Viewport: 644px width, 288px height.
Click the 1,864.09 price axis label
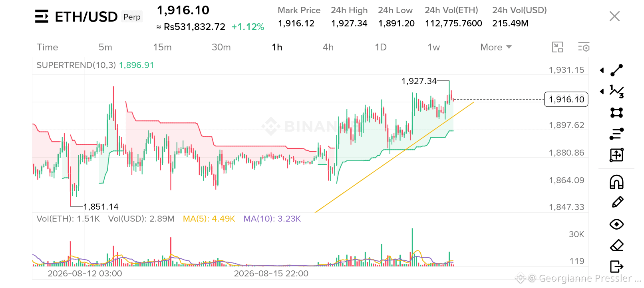[566, 180]
